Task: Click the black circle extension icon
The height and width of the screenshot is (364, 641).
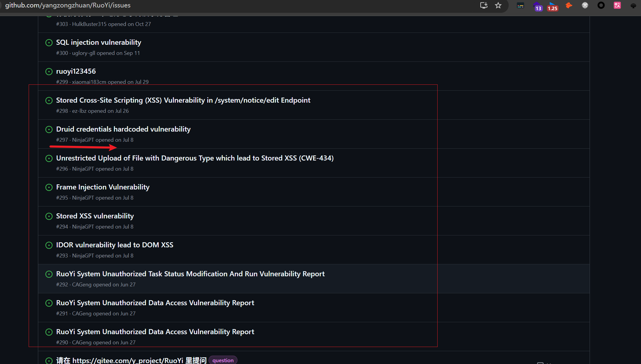Action: (601, 5)
